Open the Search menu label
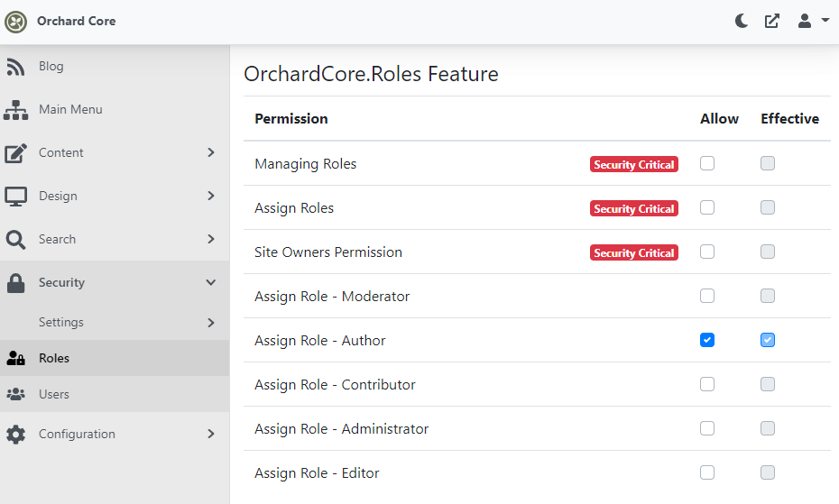This screenshot has height=504, width=839. (x=57, y=239)
